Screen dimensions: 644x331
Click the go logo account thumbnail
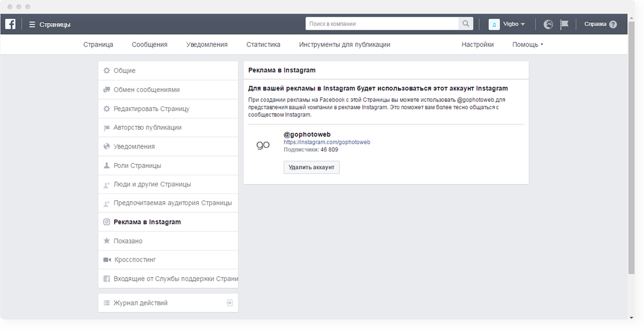click(263, 145)
